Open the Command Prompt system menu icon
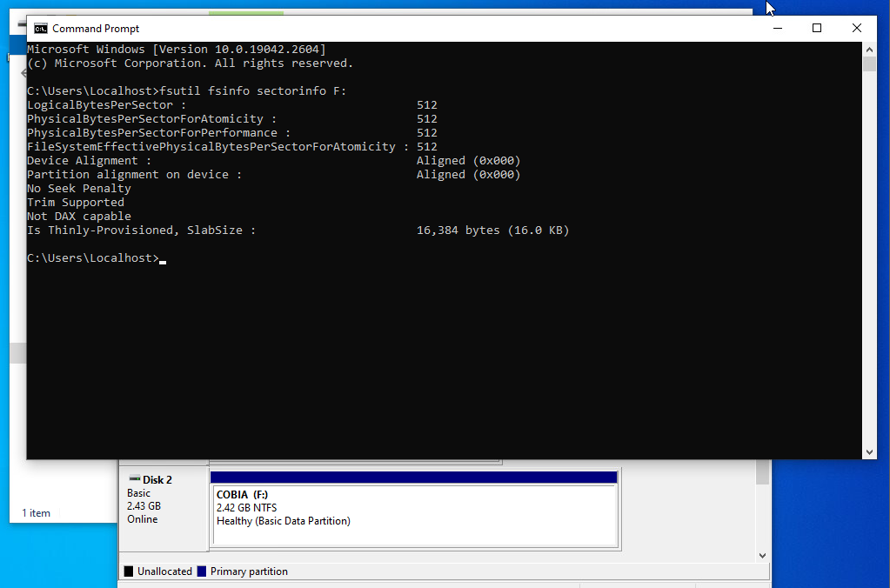 40,29
